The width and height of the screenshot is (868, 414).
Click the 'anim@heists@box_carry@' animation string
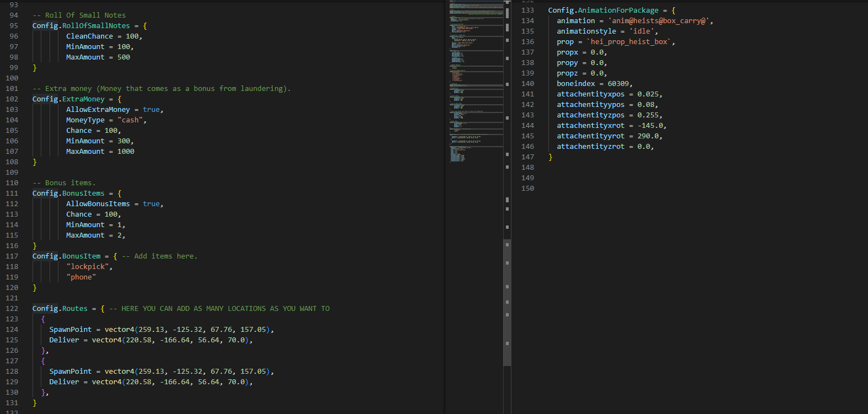click(659, 21)
